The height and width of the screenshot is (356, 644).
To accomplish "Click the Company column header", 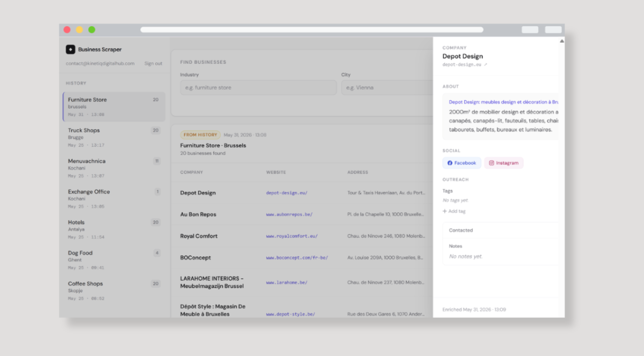I will click(x=192, y=172).
